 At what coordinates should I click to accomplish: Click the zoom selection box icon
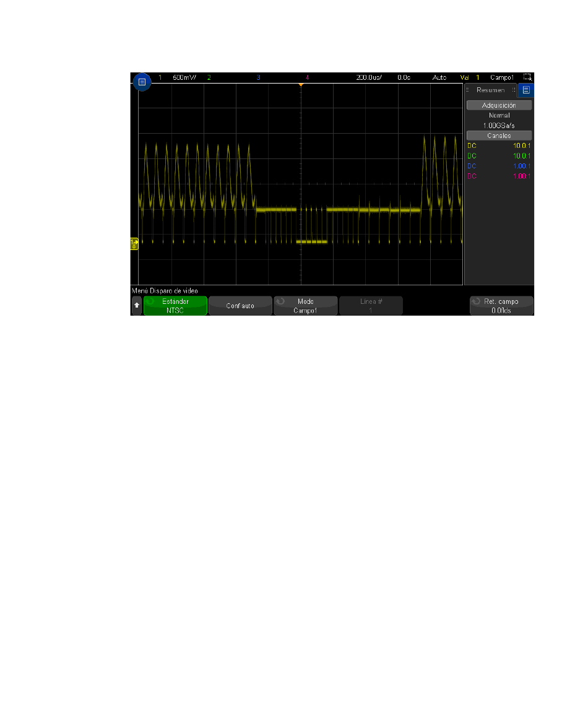[527, 77]
